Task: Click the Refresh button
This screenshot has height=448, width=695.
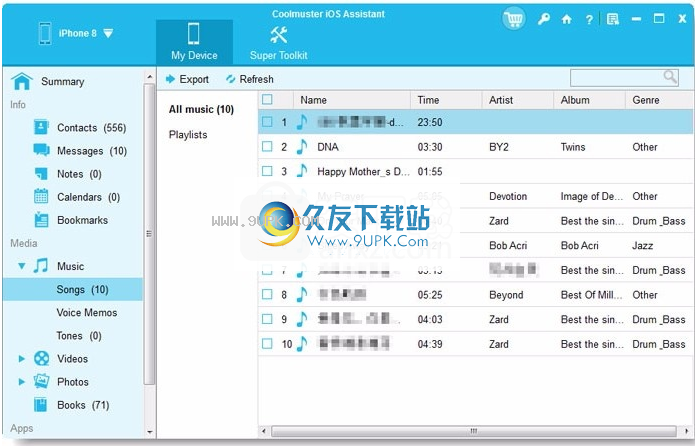Action: click(x=250, y=79)
